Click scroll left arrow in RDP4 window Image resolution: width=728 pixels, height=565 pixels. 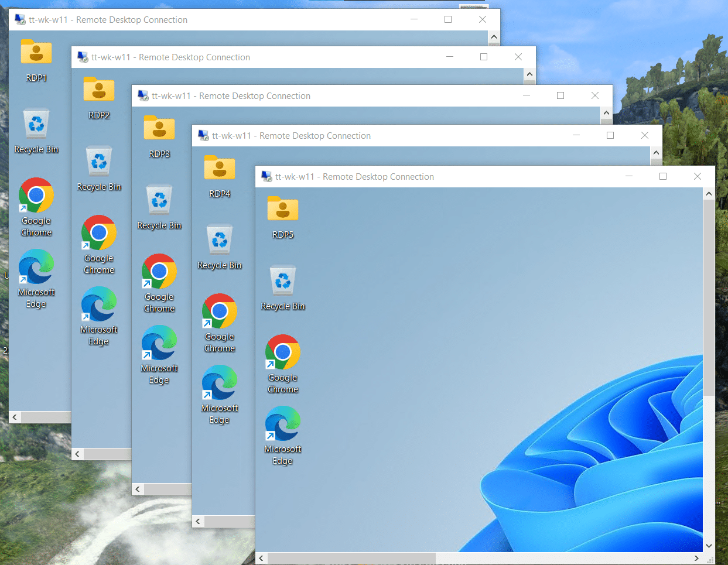198,521
